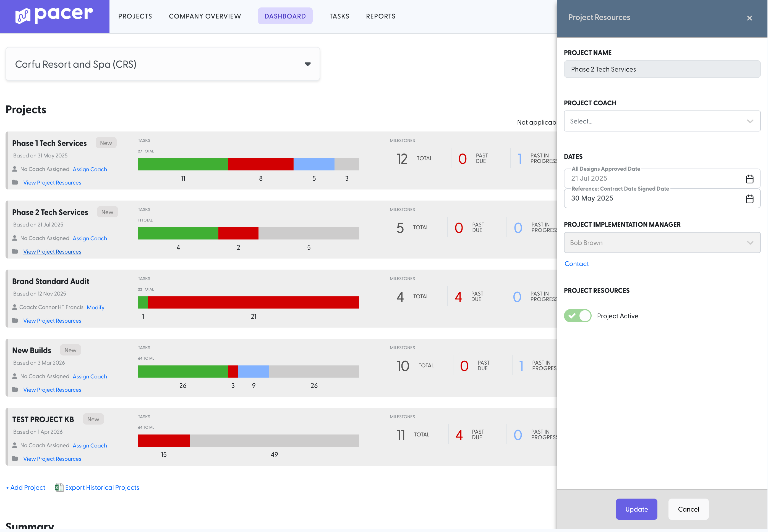Click the person icon beside TEST PROJECT KB coach
Screen dimensions: 768x532
pos(15,445)
